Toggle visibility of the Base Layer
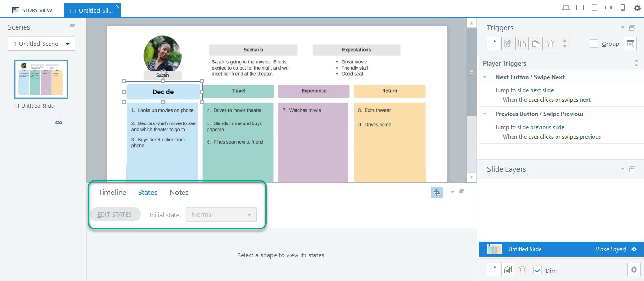The height and width of the screenshot is (281, 644). [634, 249]
